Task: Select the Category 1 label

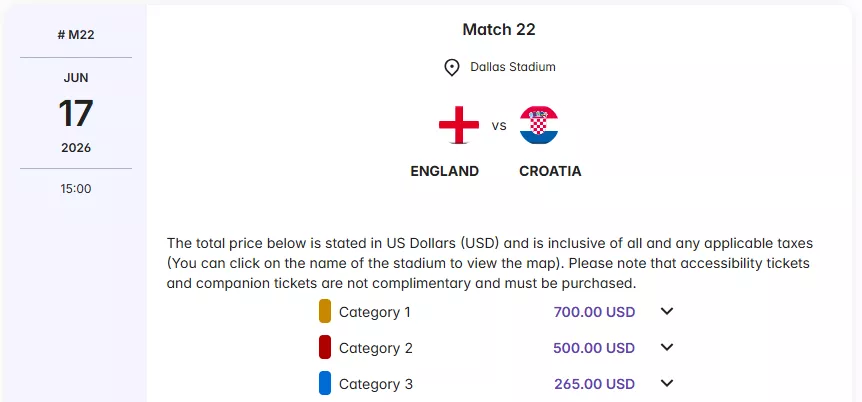Action: (375, 312)
